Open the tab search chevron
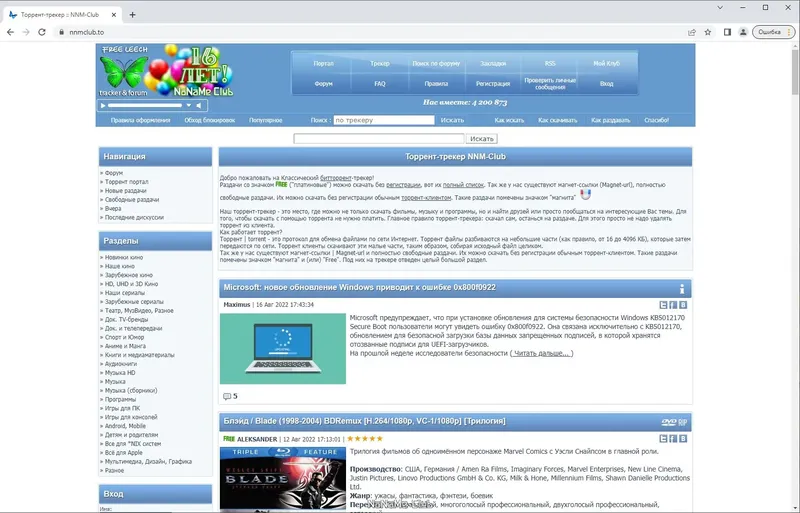The width and height of the screenshot is (800, 513). [x=720, y=8]
